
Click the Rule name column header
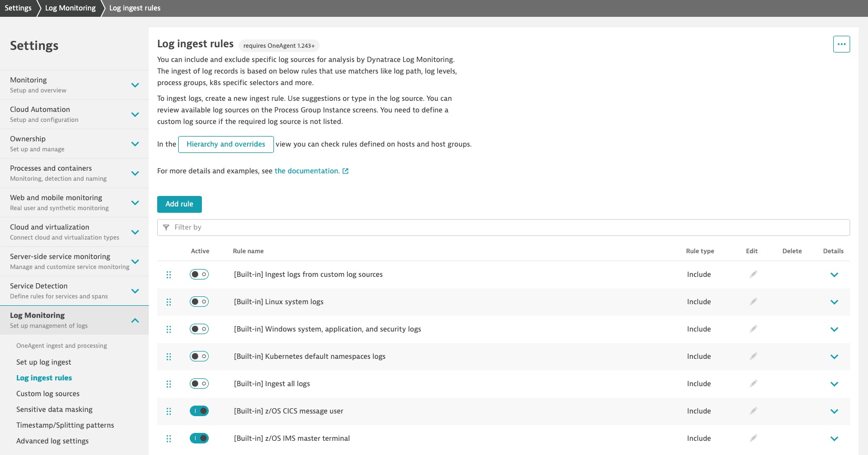tap(248, 251)
